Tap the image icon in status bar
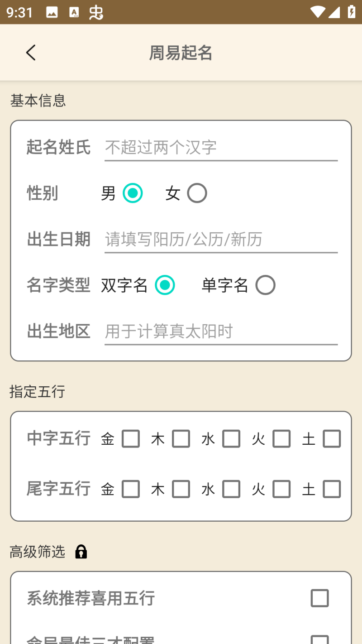Viewport: 362px width, 644px height. [52, 12]
